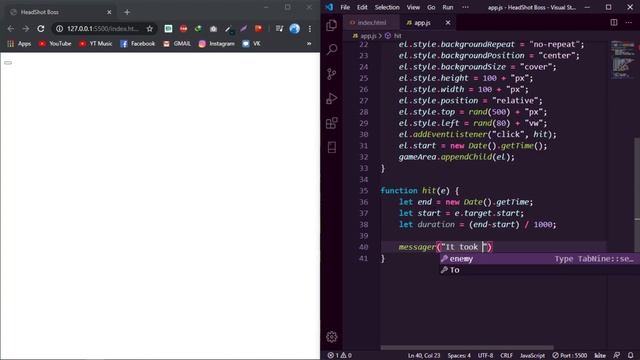Open the notifications bell in status bar

(631, 356)
